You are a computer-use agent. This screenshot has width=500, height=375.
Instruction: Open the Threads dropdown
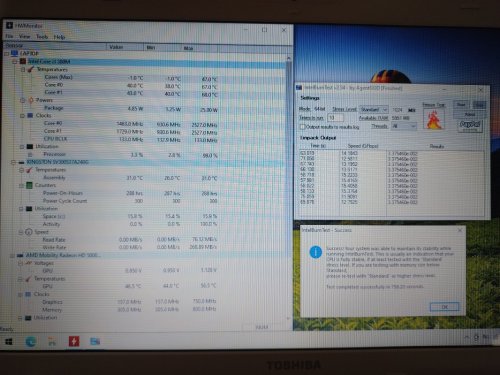point(404,126)
